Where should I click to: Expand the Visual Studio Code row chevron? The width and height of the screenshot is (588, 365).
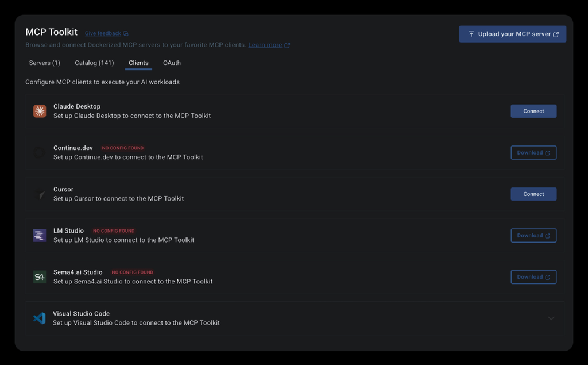tap(551, 318)
